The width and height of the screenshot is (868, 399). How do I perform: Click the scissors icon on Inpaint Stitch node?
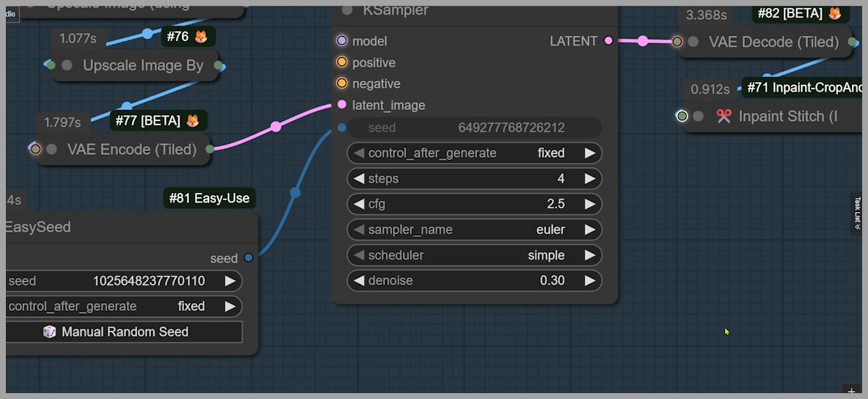[x=724, y=117]
